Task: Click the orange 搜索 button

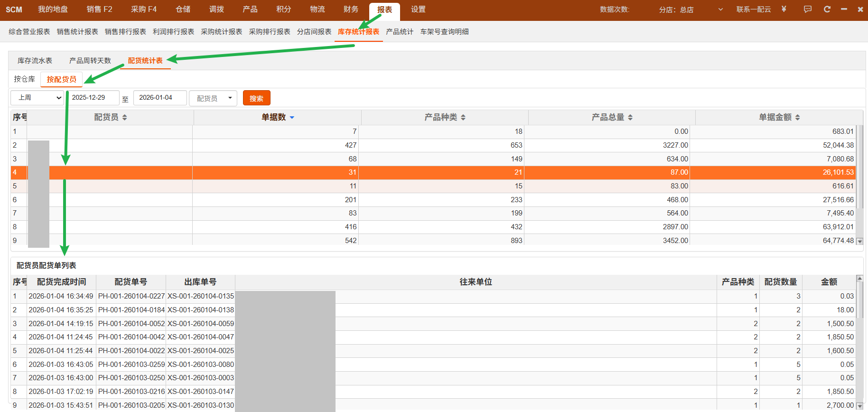Action: [x=256, y=98]
